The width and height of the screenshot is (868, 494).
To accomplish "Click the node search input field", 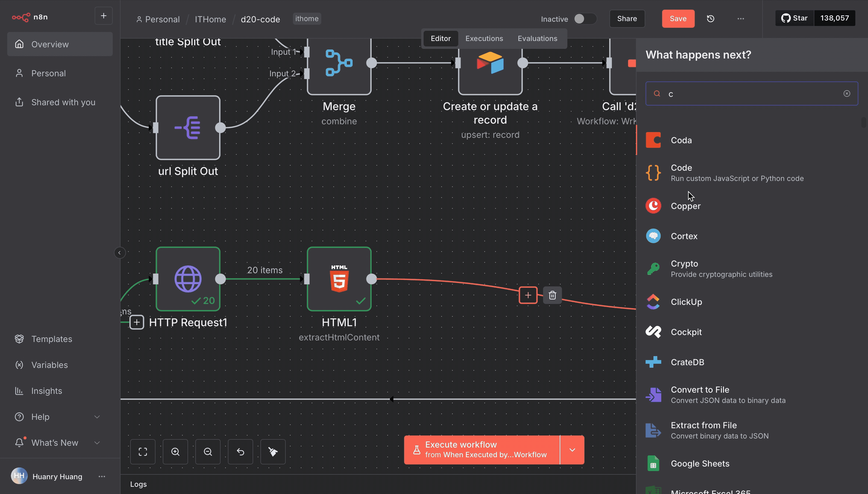I will pos(752,93).
